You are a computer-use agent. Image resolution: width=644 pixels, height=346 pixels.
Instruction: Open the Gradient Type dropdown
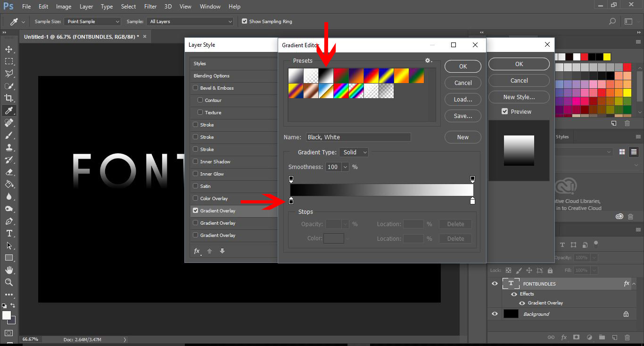[355, 152]
